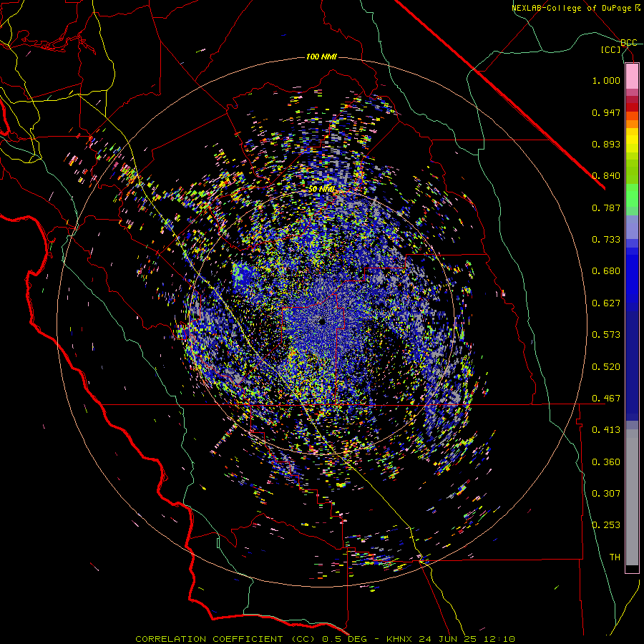Click the 0.787 legend value
This screenshot has height=644, width=644.
tap(606, 208)
